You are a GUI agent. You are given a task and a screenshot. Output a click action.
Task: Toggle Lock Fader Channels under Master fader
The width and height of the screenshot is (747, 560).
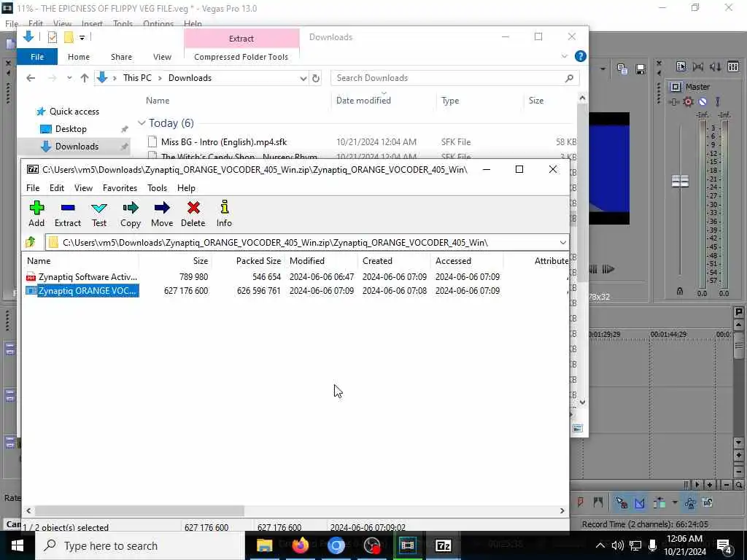tap(680, 291)
